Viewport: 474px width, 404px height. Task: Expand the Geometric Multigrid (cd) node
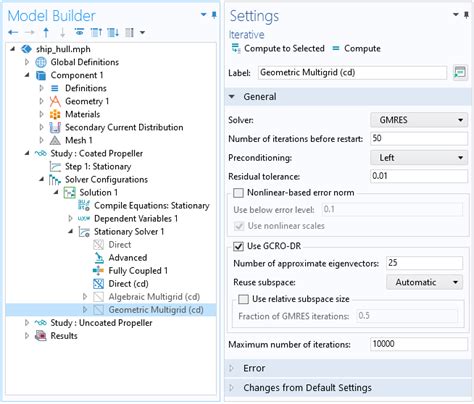(85, 310)
